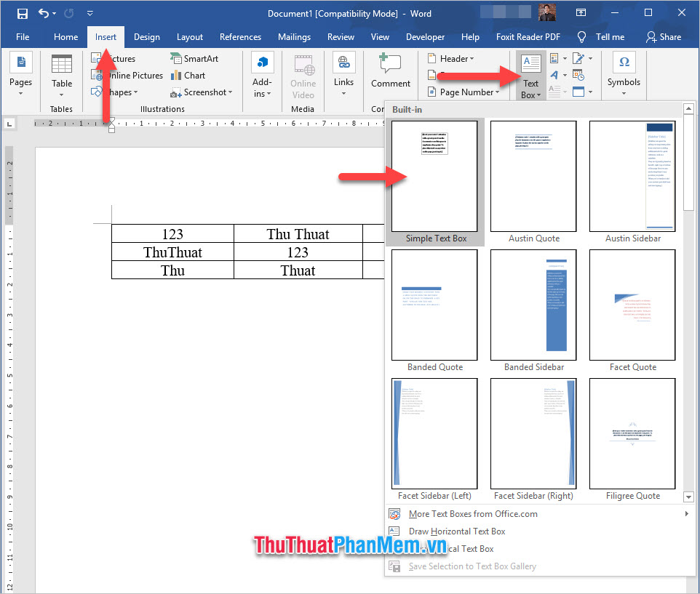Choose the Austin Sidebar text box
The width and height of the screenshot is (700, 594).
tap(632, 182)
